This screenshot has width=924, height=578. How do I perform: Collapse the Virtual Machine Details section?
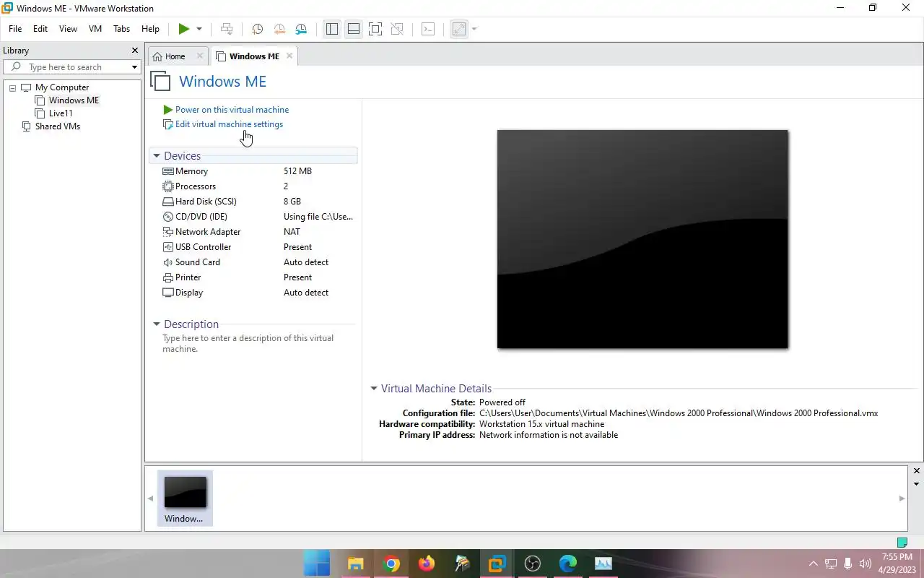pyautogui.click(x=374, y=389)
